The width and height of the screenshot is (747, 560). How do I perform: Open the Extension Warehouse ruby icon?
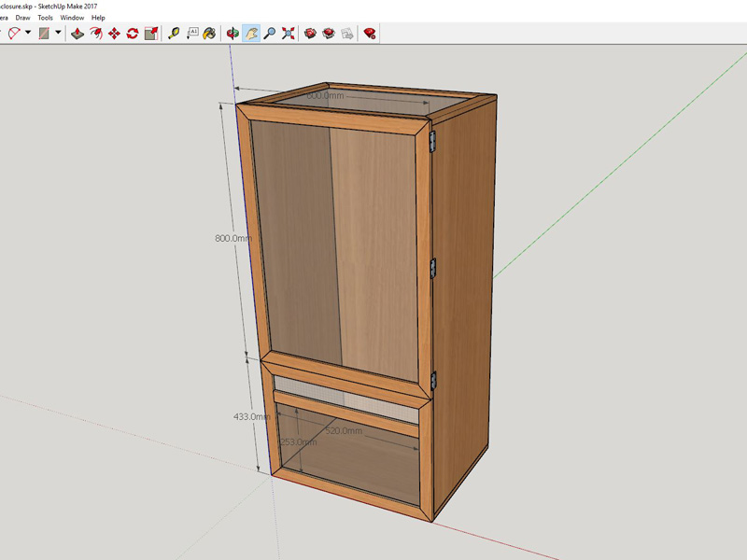tap(370, 33)
